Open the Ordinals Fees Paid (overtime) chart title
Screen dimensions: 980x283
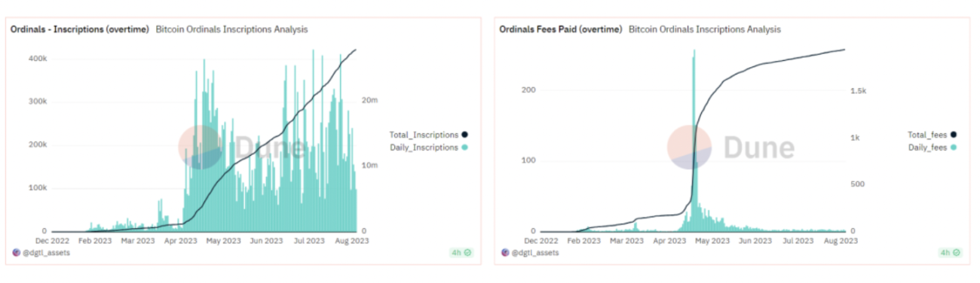click(x=560, y=29)
